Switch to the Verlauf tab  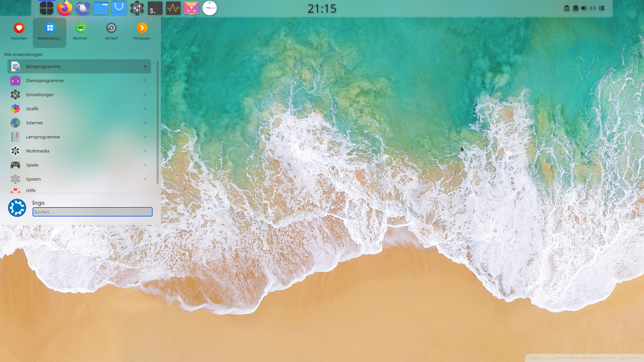(x=111, y=32)
